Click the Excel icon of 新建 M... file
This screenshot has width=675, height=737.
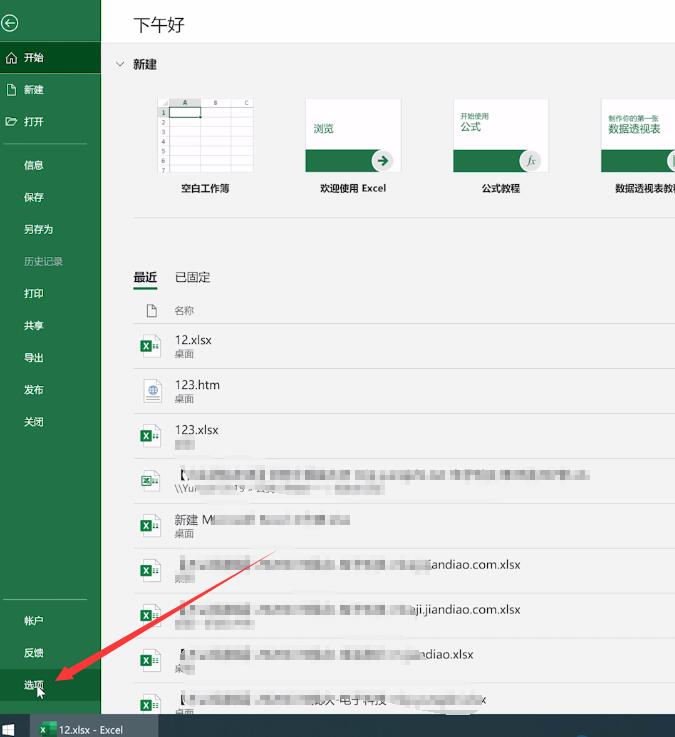coord(150,525)
